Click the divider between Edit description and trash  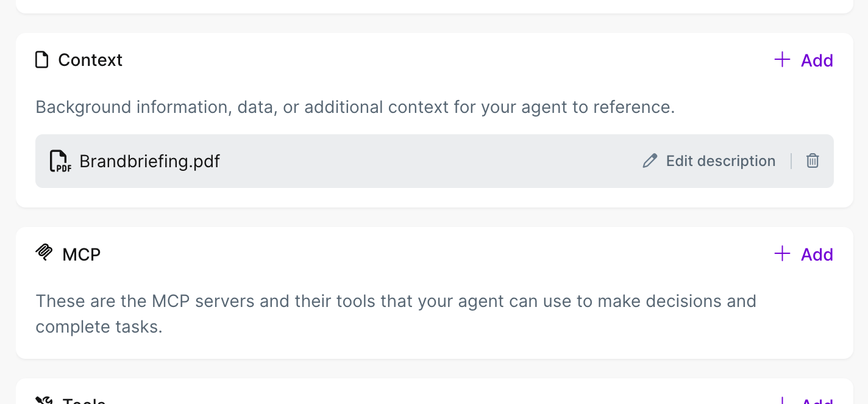[791, 161]
